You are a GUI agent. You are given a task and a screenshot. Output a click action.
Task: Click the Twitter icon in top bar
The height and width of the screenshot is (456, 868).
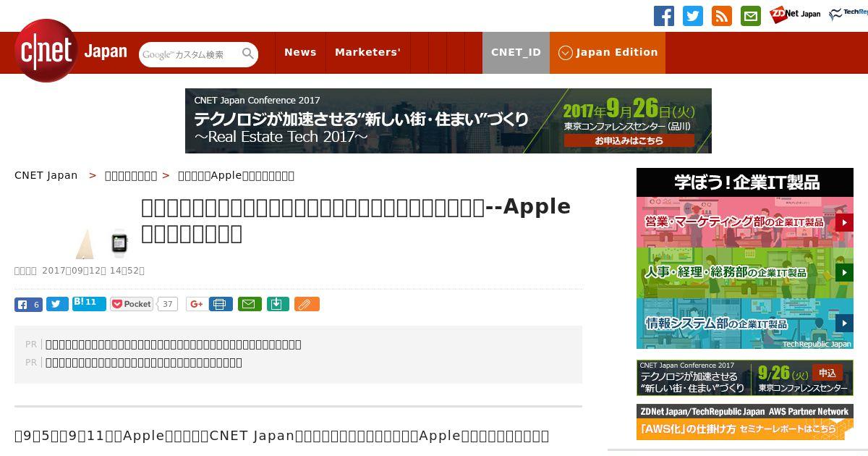(x=693, y=16)
